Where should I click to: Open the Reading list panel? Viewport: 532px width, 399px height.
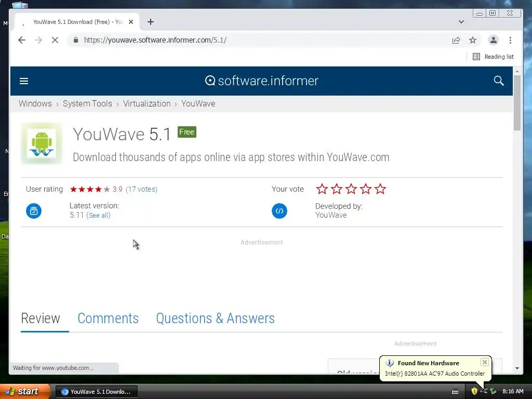(x=493, y=57)
